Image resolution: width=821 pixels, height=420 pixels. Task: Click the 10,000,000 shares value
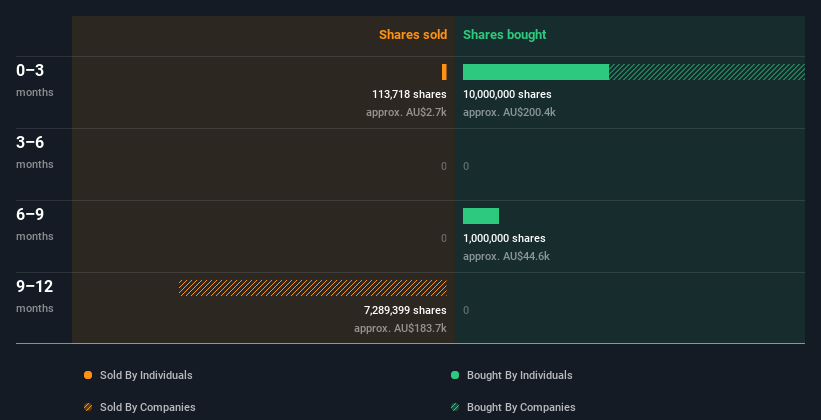(507, 94)
